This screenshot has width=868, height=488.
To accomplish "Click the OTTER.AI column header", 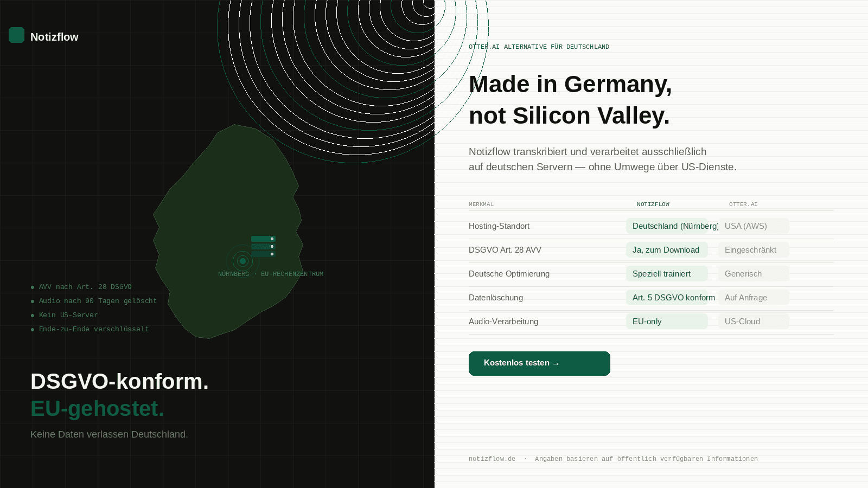I will pyautogui.click(x=743, y=204).
